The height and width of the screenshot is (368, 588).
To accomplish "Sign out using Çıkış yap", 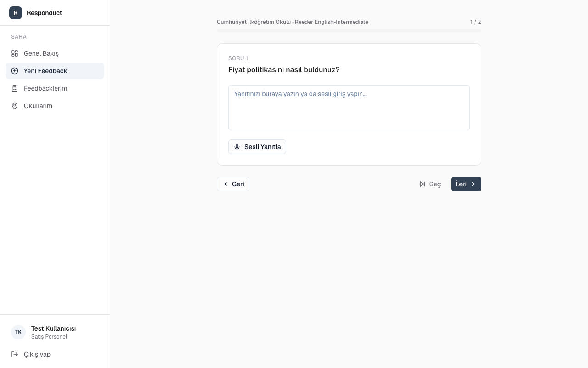I will point(55,354).
